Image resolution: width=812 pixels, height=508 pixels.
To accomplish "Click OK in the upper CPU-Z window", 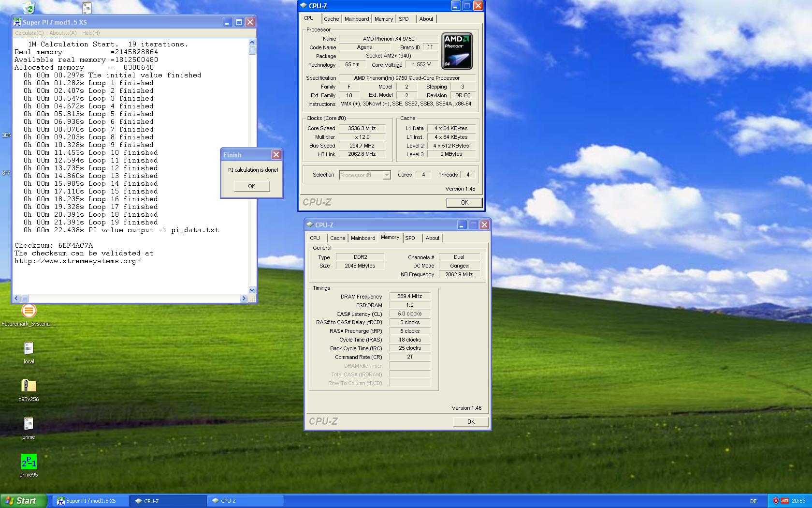I will pos(464,203).
